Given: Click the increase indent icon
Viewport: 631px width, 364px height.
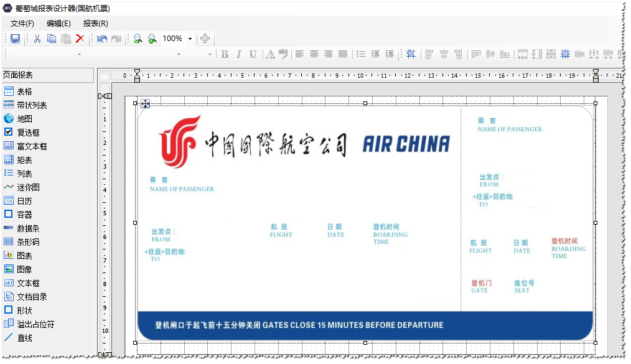Looking at the screenshot, I should 375,54.
